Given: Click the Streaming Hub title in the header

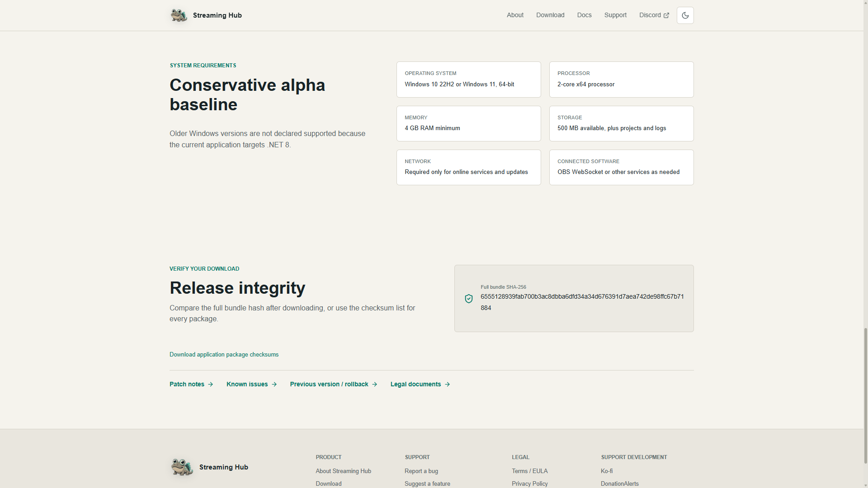Looking at the screenshot, I should (x=217, y=15).
